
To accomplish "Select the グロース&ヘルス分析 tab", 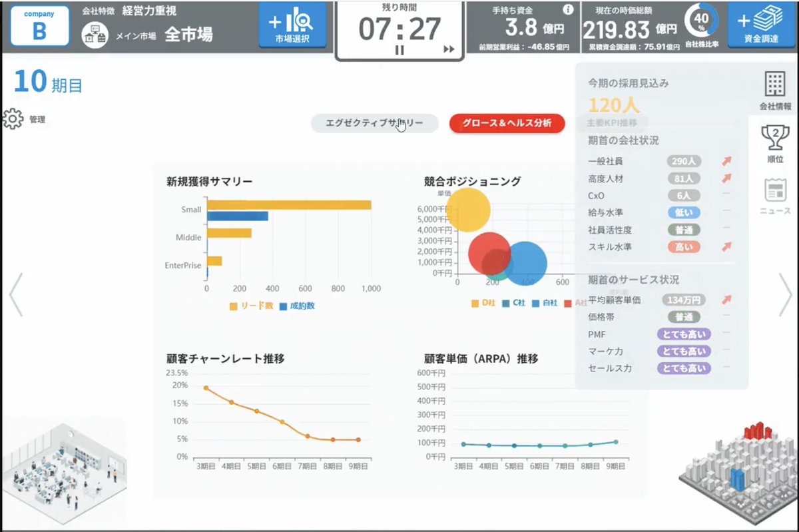I will [507, 123].
